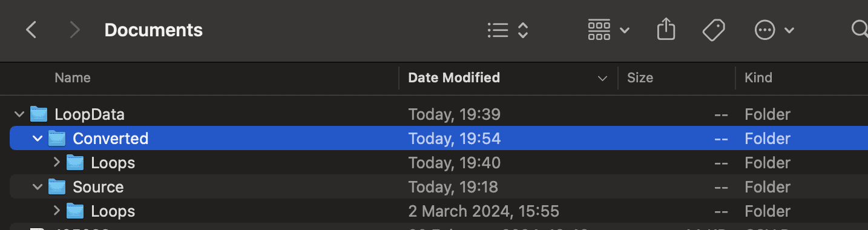
Task: Select the Source folder row
Action: click(x=439, y=187)
